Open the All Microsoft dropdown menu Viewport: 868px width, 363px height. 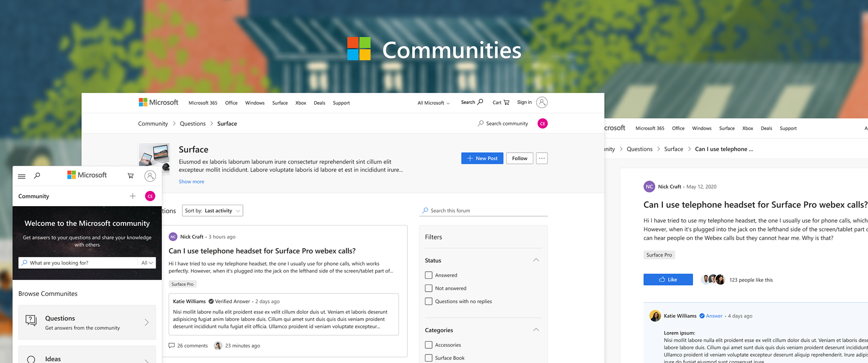[434, 103]
